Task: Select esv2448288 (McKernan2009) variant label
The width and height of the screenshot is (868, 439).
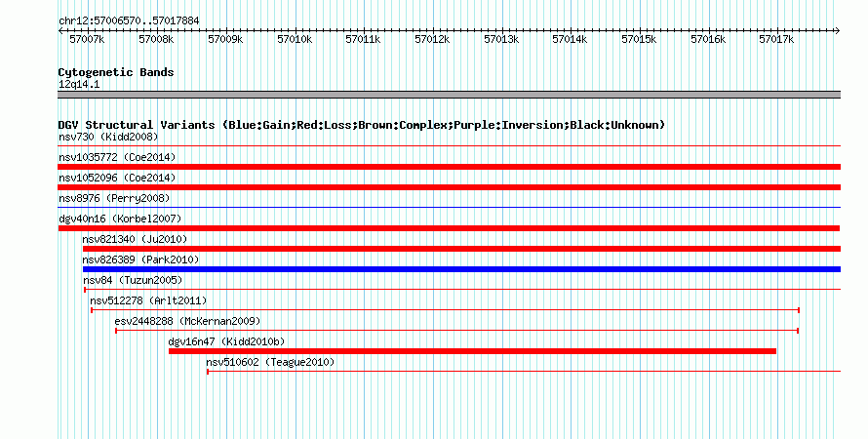Action: point(187,321)
